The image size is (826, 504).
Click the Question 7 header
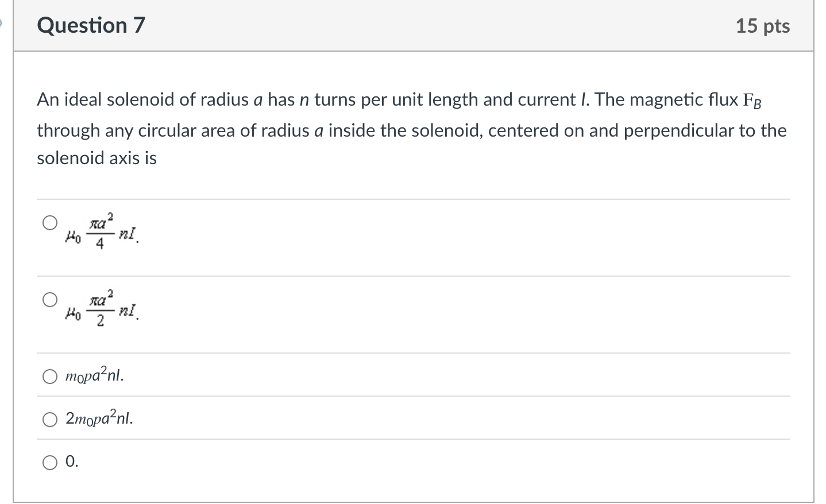[89, 25]
